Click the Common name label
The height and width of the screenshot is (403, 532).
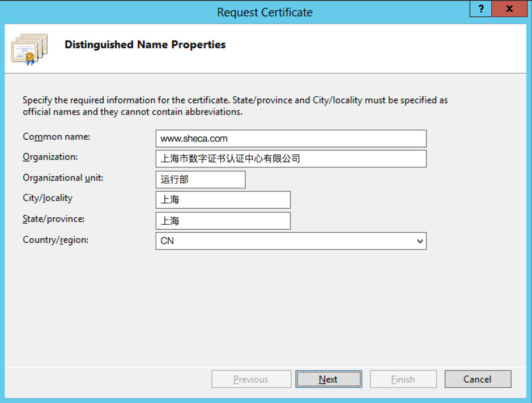coord(56,136)
